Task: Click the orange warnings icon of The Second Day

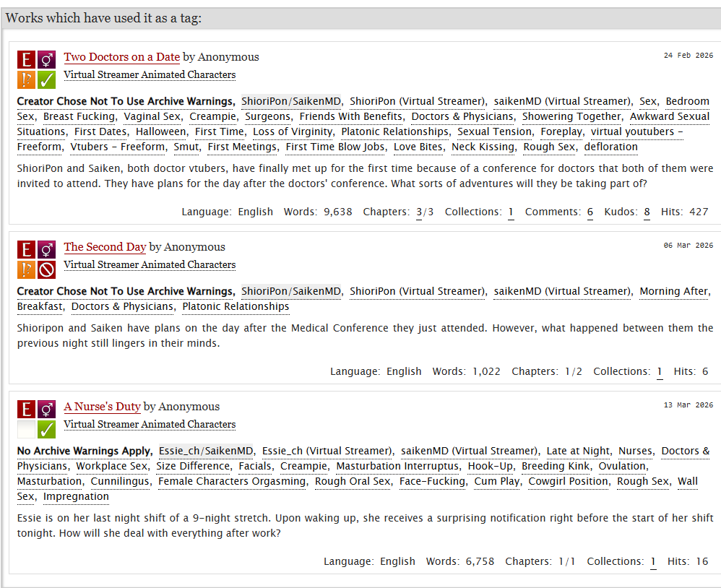Action: tap(26, 270)
